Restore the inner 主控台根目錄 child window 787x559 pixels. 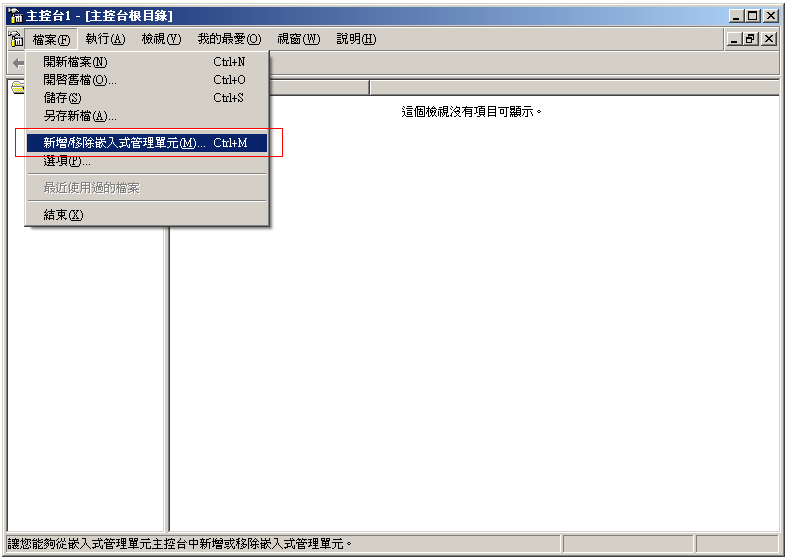[751, 39]
